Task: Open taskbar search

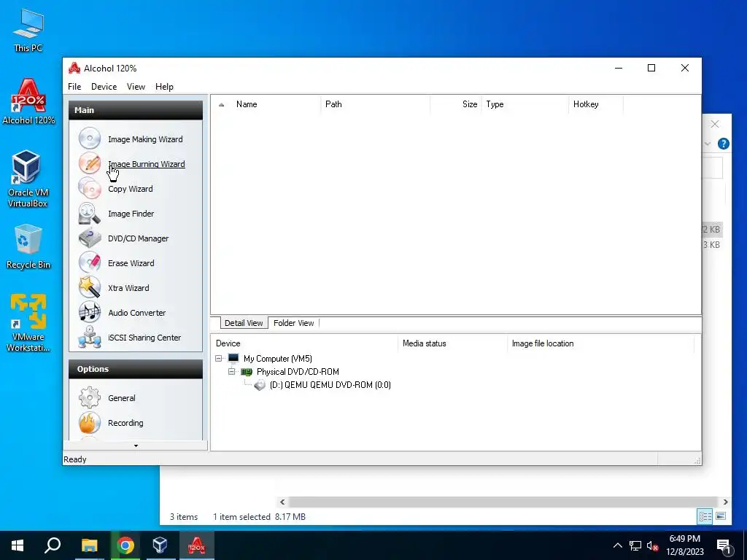Action: [53, 545]
